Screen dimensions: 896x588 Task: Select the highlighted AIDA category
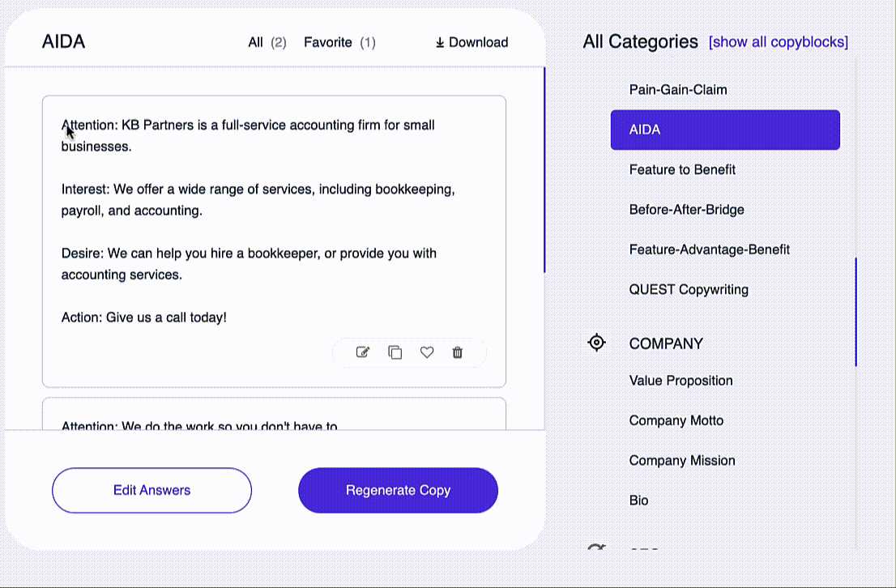coord(725,130)
